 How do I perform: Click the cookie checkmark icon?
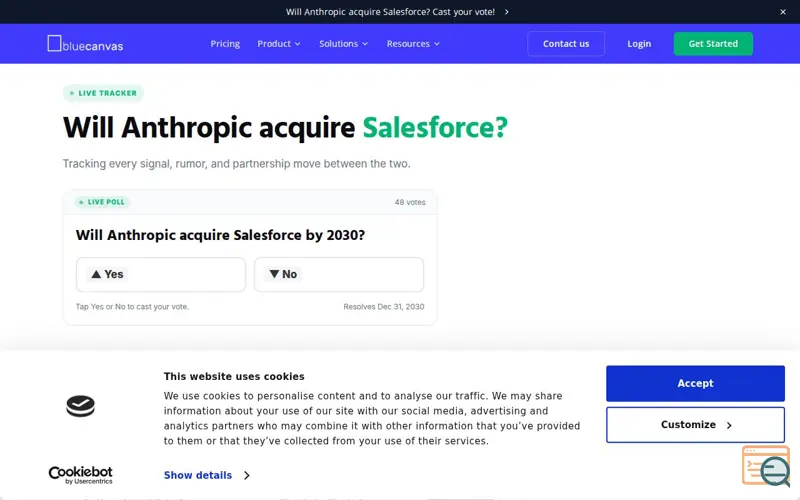click(x=81, y=406)
